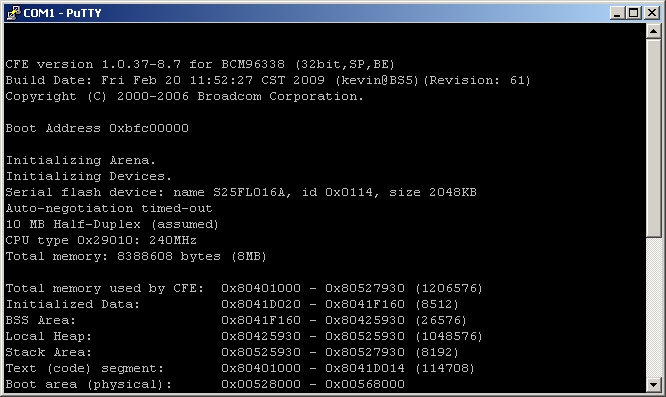Click the Auto-negotiation timed-out message
The width and height of the screenshot is (666, 397).
click(x=109, y=208)
